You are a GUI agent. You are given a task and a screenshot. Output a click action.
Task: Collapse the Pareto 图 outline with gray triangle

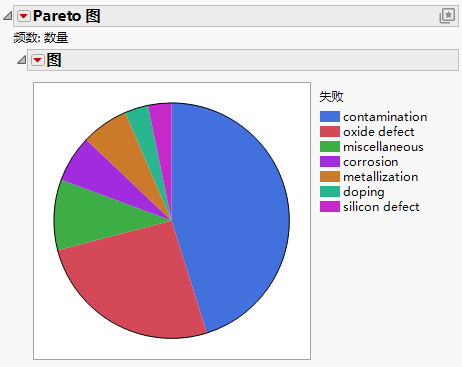point(8,16)
